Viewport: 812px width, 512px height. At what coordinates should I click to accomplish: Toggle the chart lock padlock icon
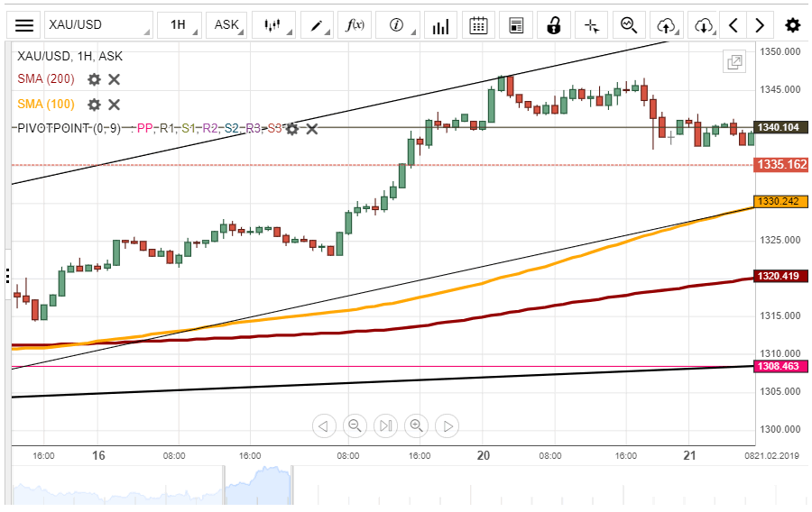(554, 25)
